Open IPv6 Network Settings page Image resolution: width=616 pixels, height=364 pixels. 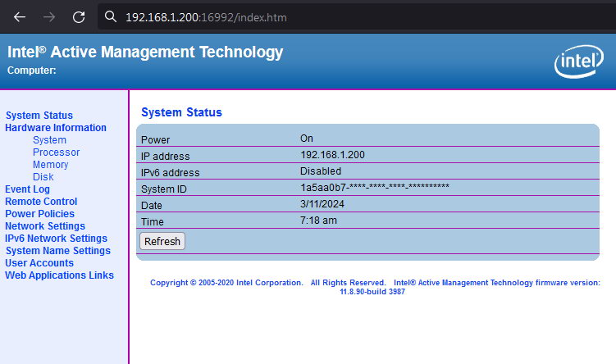tap(56, 239)
